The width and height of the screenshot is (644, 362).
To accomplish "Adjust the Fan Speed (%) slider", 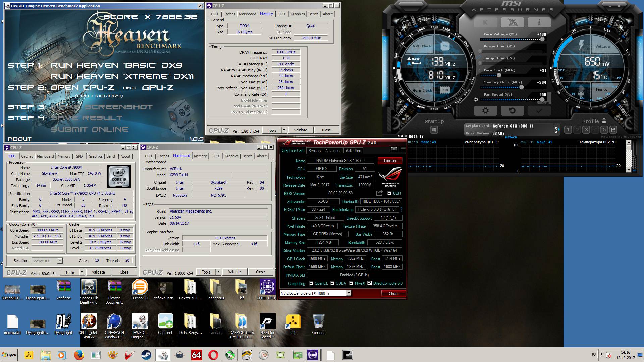I will [x=511, y=100].
